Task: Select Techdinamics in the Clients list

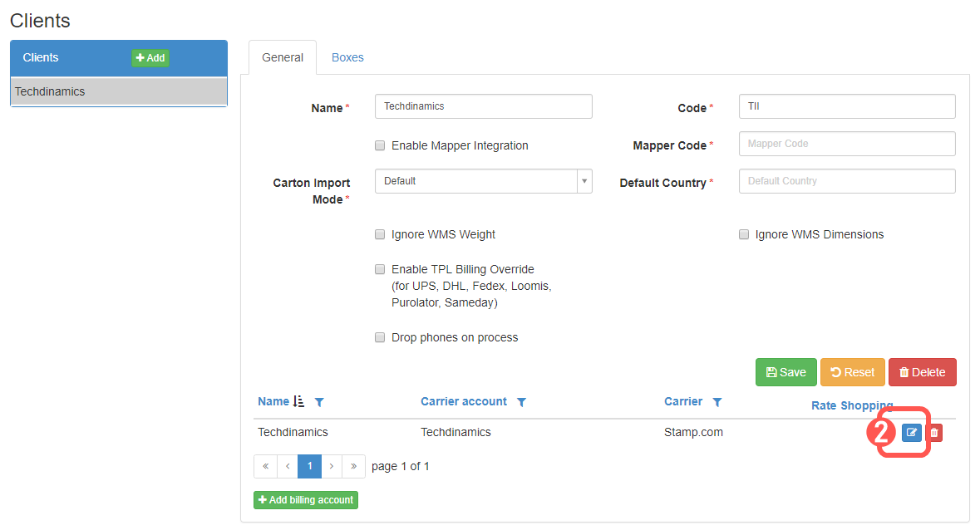Action: click(119, 91)
